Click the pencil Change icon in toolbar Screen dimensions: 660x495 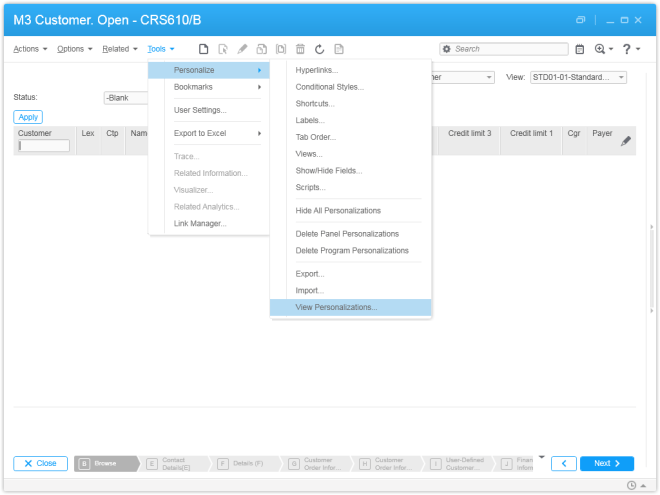242,49
